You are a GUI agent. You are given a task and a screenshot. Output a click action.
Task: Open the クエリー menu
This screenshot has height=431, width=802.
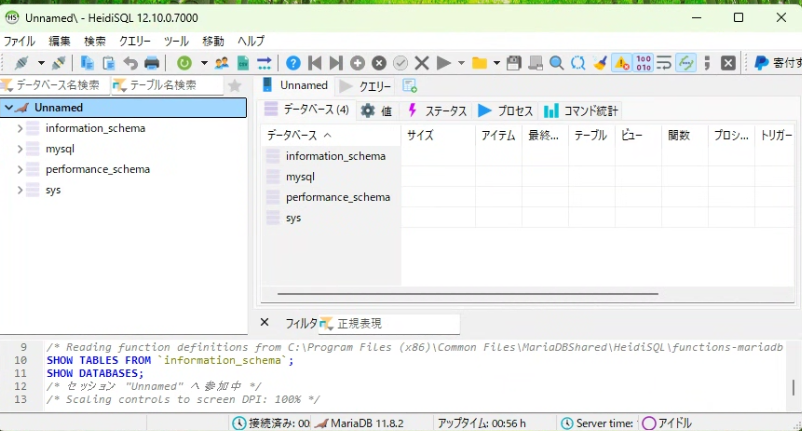pos(135,41)
